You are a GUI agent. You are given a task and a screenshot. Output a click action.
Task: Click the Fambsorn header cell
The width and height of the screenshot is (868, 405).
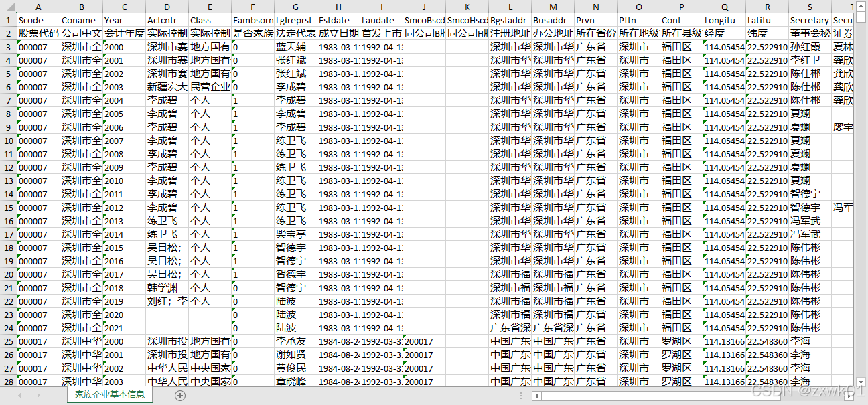(252, 20)
